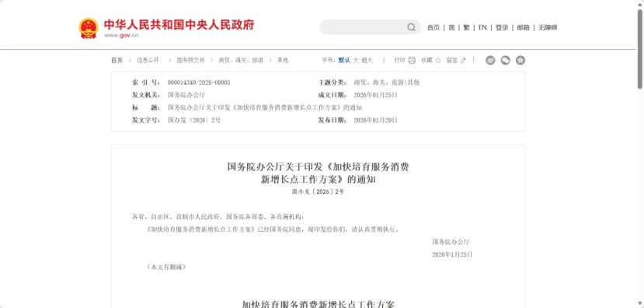Switch to simplified Chinese 简

pyautogui.click(x=451, y=27)
